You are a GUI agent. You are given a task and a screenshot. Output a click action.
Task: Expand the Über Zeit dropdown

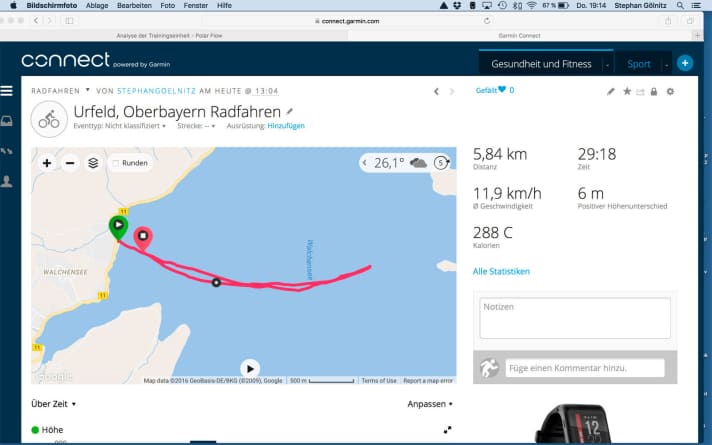(x=54, y=404)
